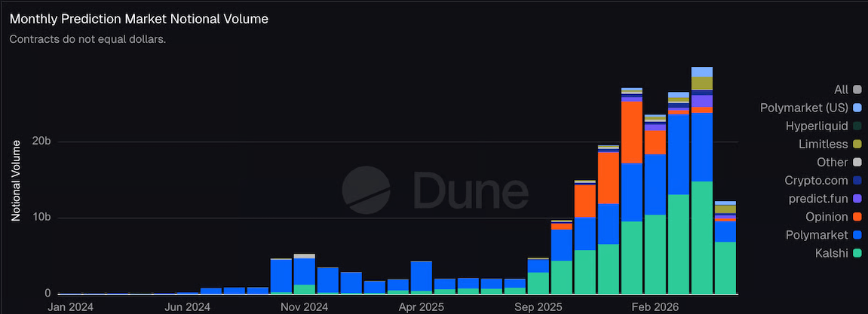Screen dimensions: 868x314
Task: Hide the Crypto.com series via legend
Action: point(823,180)
